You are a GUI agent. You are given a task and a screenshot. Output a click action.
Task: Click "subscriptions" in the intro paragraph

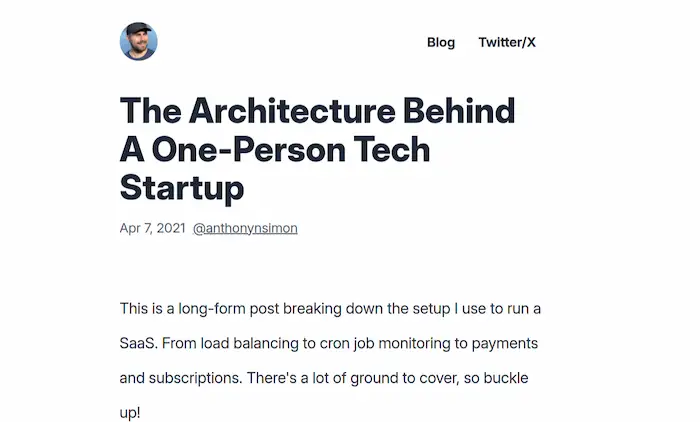point(194,378)
